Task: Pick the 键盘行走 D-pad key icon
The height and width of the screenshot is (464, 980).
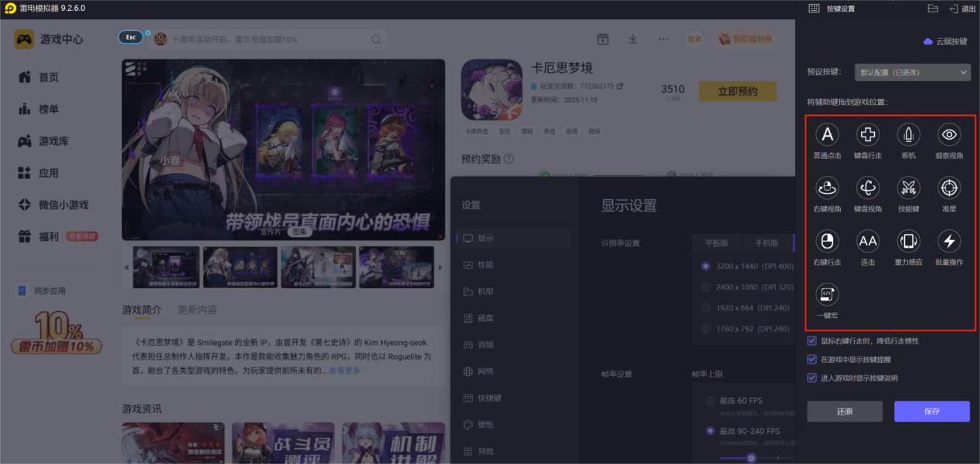Action: pos(868,134)
